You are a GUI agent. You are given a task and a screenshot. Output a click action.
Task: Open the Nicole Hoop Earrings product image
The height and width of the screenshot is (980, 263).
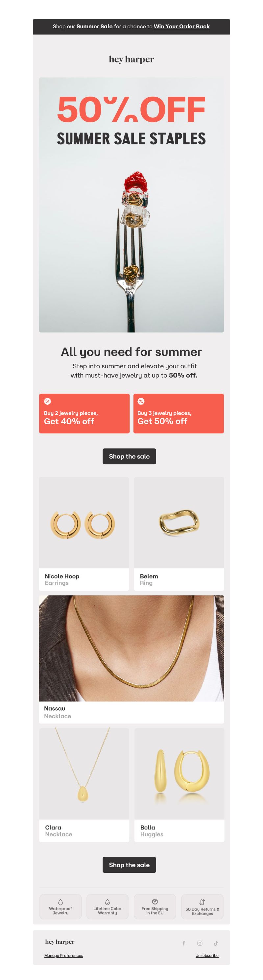[84, 523]
